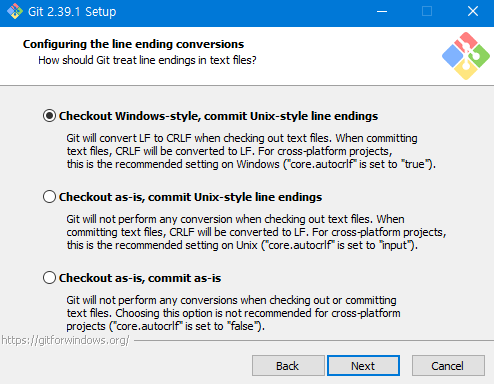Select Checkout as-is, commit as-is option
Image resolution: width=494 pixels, height=384 pixels.
click(x=49, y=278)
